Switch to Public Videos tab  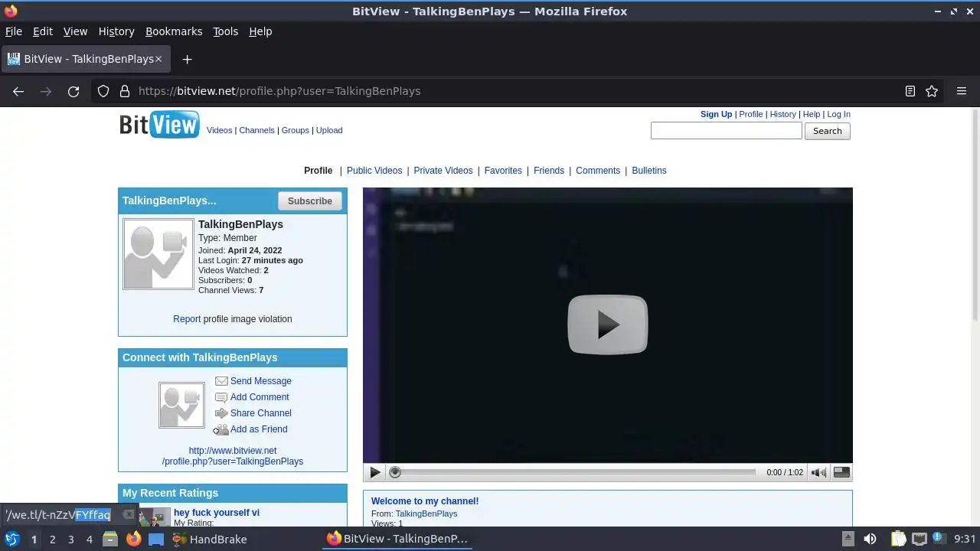(x=374, y=171)
